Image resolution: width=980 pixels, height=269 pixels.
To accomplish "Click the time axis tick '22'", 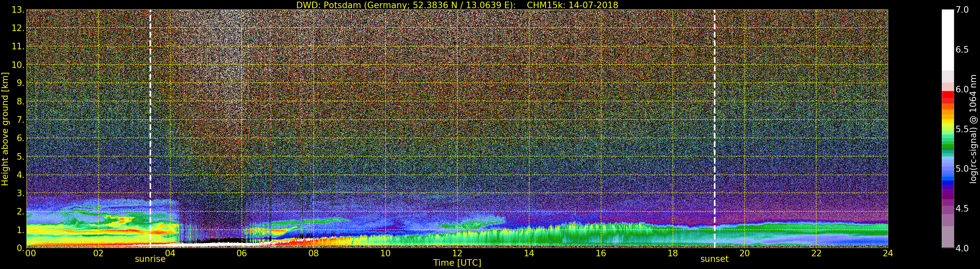I will [x=816, y=253].
